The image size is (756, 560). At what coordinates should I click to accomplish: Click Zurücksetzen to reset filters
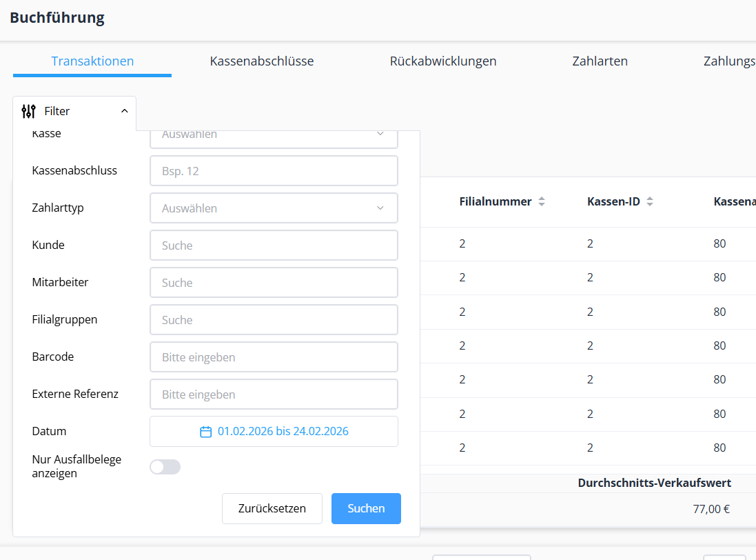point(272,508)
